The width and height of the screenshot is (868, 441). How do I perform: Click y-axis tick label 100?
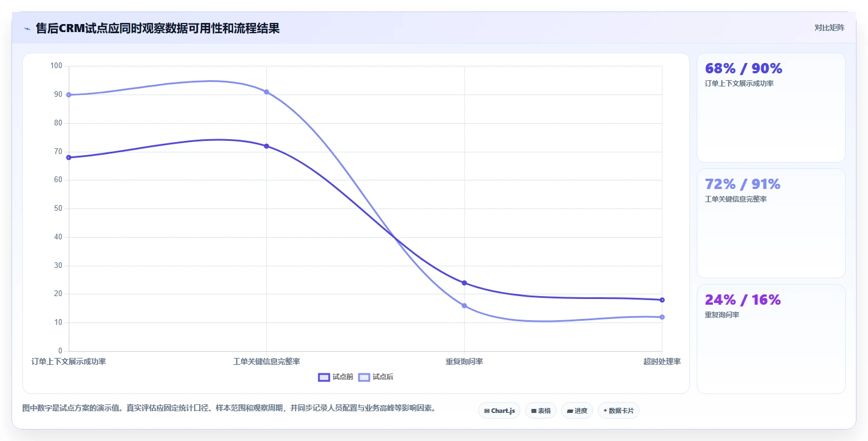click(x=56, y=66)
